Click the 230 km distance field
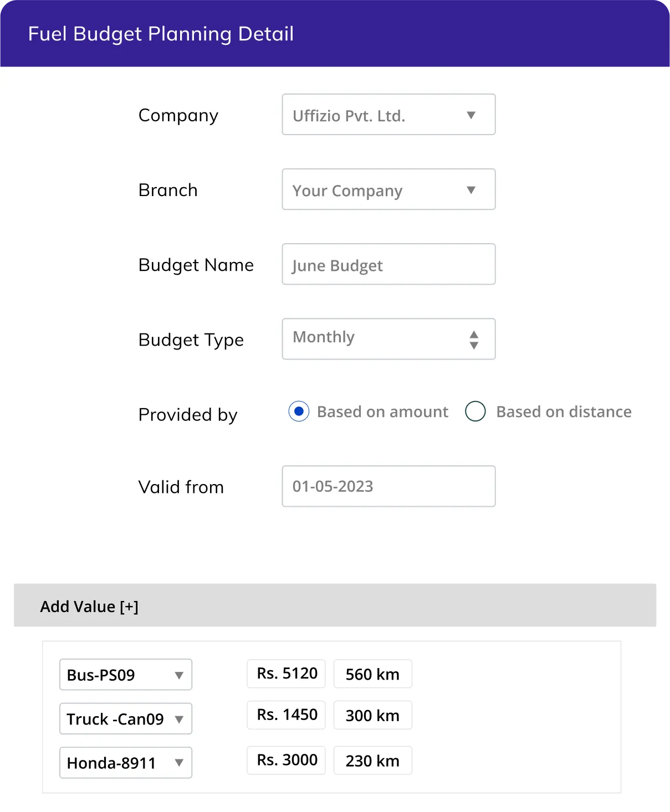670x812 pixels. 372,760
